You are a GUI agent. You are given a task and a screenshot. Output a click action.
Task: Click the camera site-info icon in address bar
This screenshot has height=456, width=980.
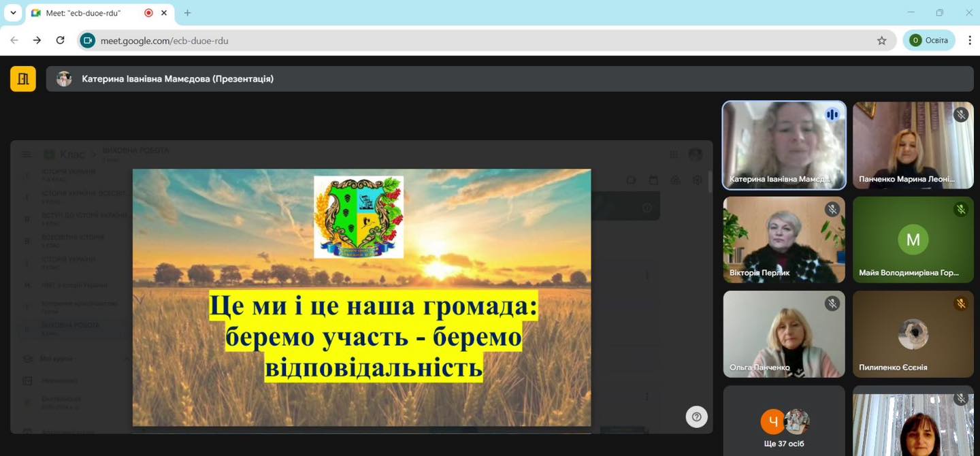tap(88, 41)
